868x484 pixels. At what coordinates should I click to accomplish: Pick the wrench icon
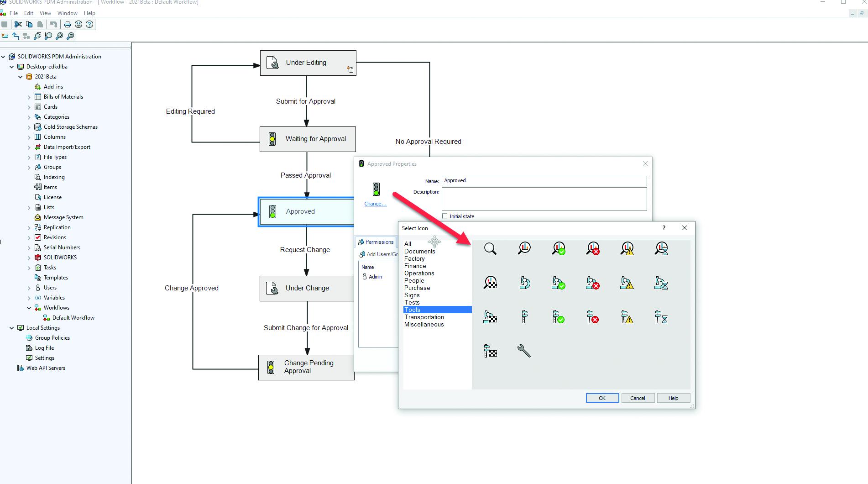(524, 351)
